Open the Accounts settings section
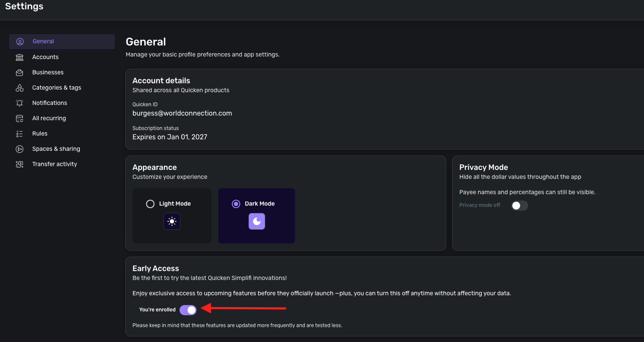The width and height of the screenshot is (644, 342). [45, 57]
